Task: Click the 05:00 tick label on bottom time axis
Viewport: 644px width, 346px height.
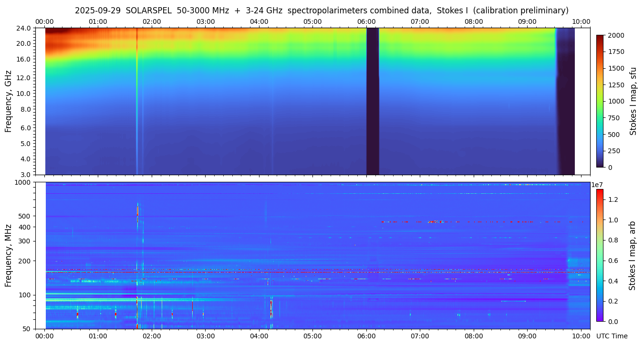Action: pyautogui.click(x=312, y=336)
